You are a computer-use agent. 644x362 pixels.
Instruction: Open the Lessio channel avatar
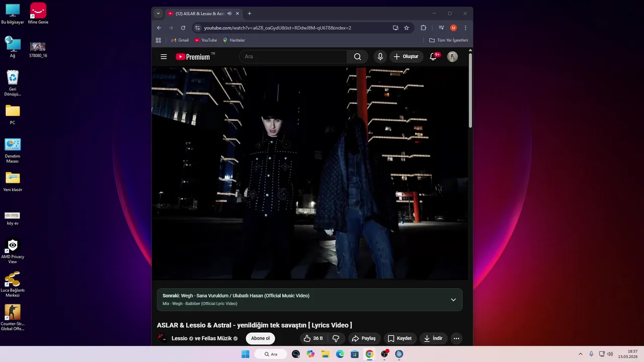[x=162, y=338]
